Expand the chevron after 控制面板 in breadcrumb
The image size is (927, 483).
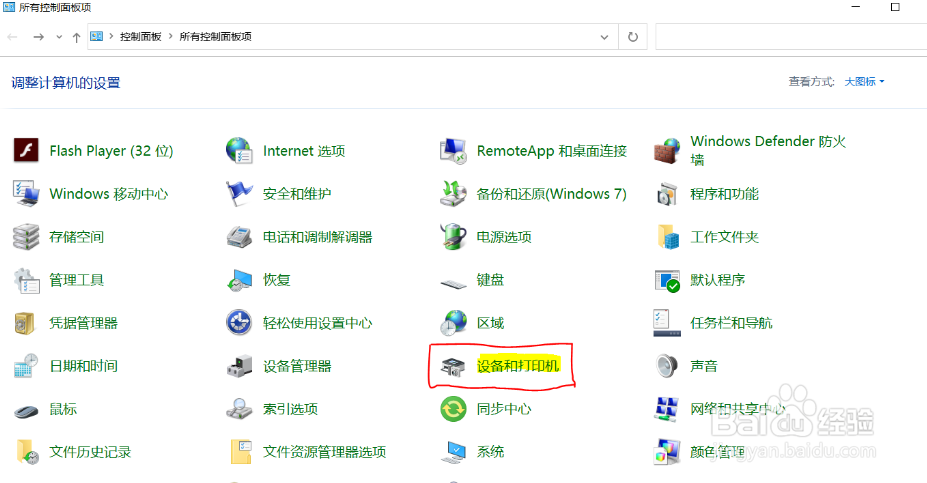[x=170, y=37]
